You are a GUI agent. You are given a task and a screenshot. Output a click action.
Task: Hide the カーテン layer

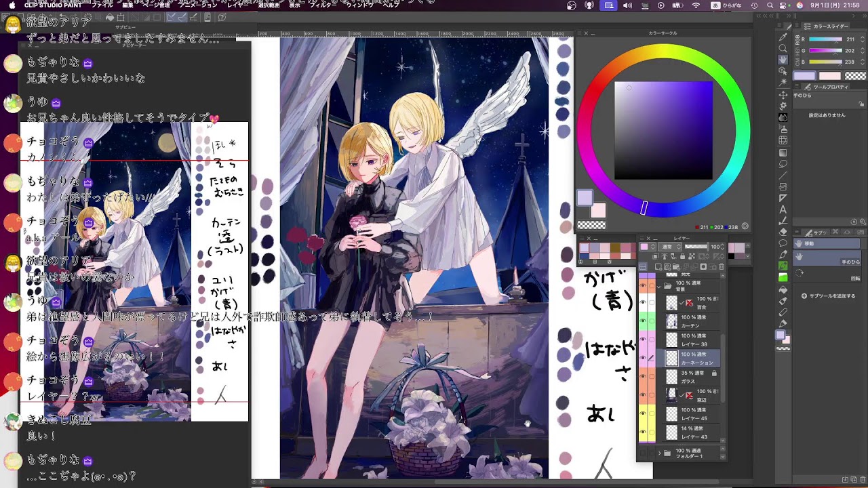tap(643, 321)
